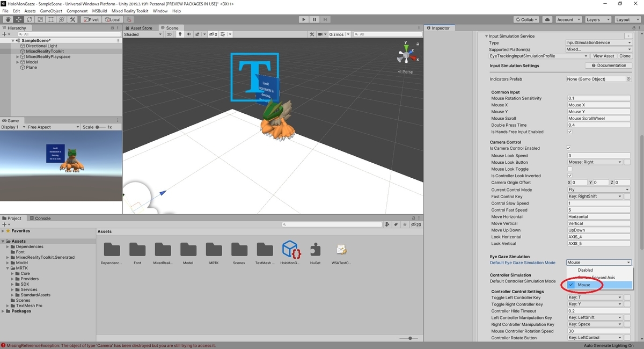Toggle Is Camera Control Enabled

click(x=569, y=148)
